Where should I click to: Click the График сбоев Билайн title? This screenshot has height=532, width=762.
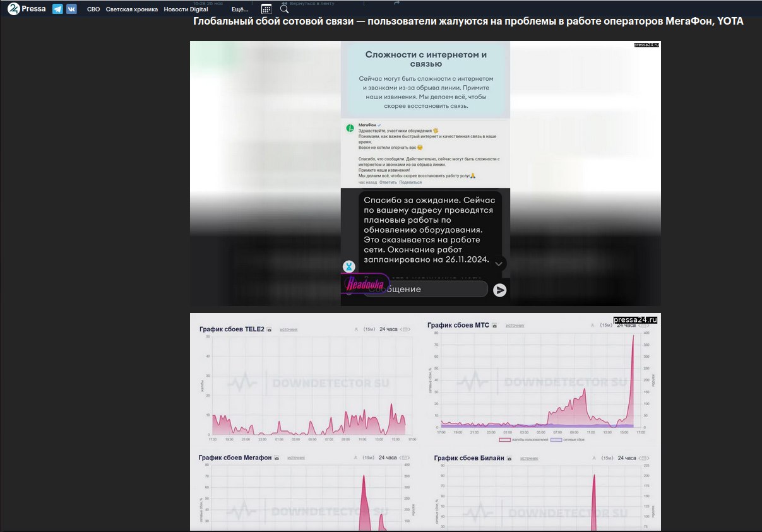coord(469,458)
